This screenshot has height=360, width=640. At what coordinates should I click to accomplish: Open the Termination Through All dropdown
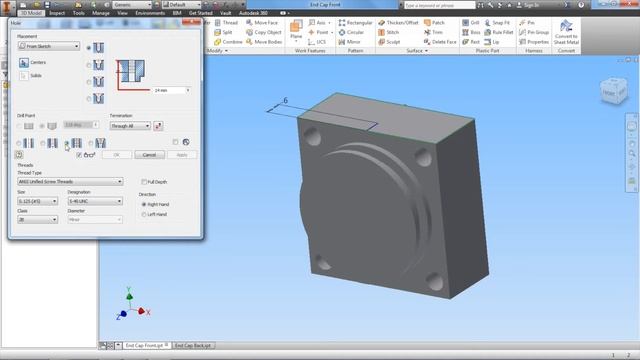coord(130,126)
